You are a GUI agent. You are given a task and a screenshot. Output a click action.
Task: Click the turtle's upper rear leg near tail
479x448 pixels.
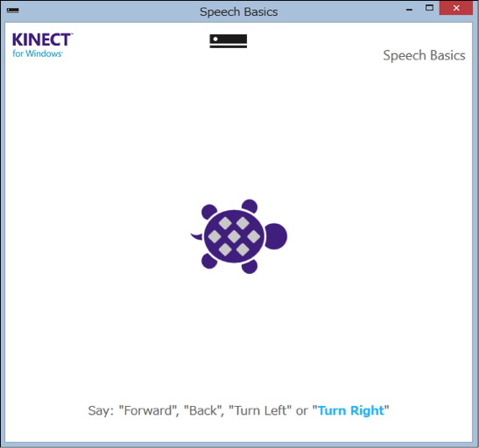(209, 212)
